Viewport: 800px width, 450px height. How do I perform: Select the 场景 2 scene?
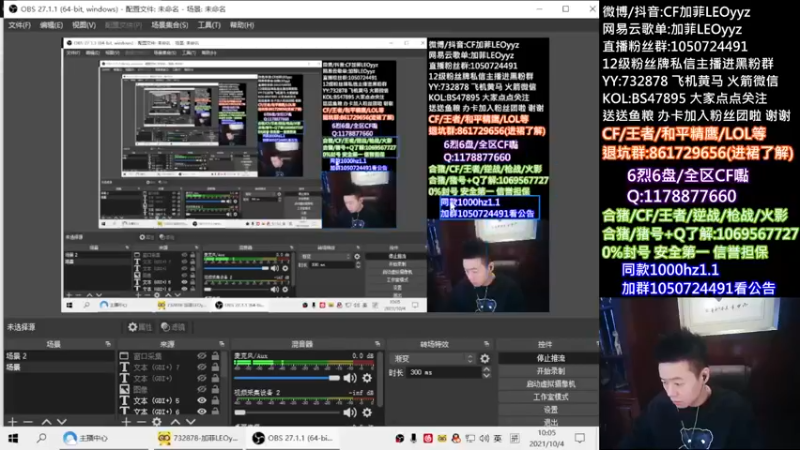coord(59,356)
